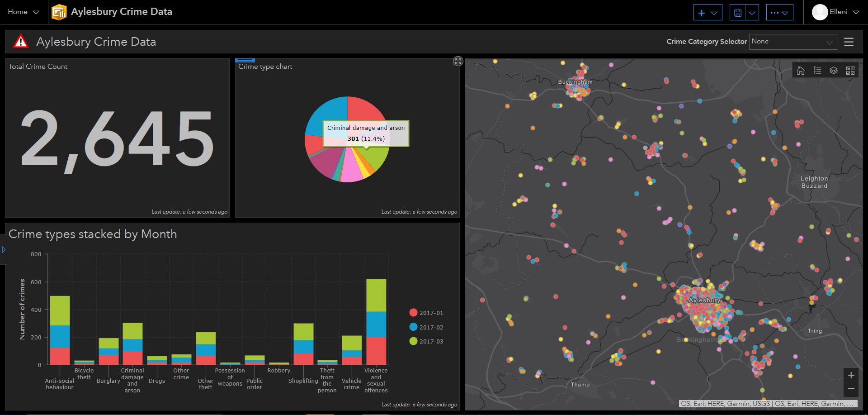The image size is (868, 415).
Task: Open the Crime Category Selector dropdown
Action: point(793,42)
